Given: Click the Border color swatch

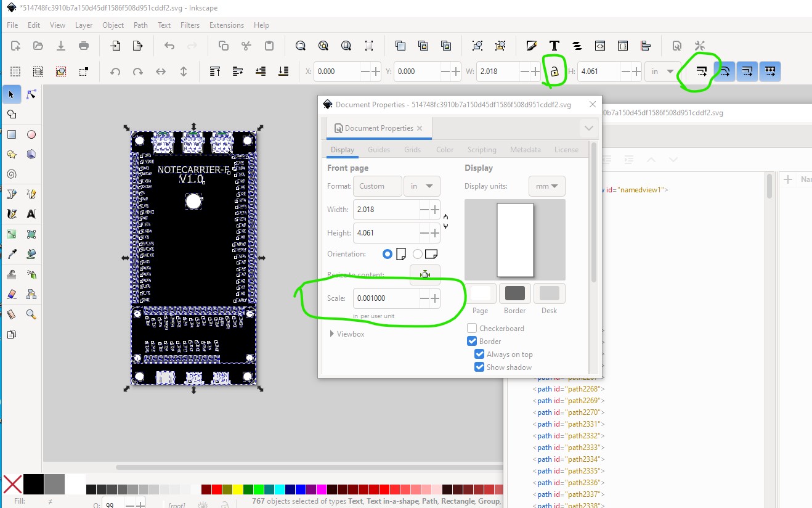Looking at the screenshot, I should (515, 293).
